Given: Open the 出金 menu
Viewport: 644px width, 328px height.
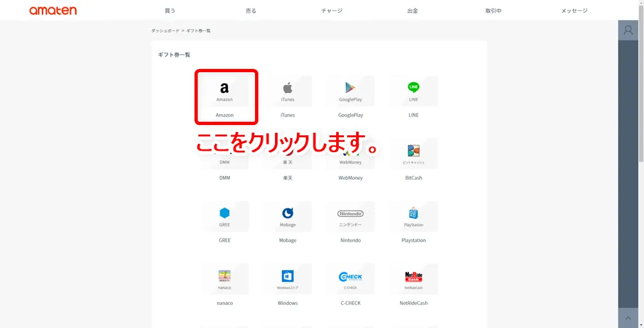Looking at the screenshot, I should (x=413, y=11).
